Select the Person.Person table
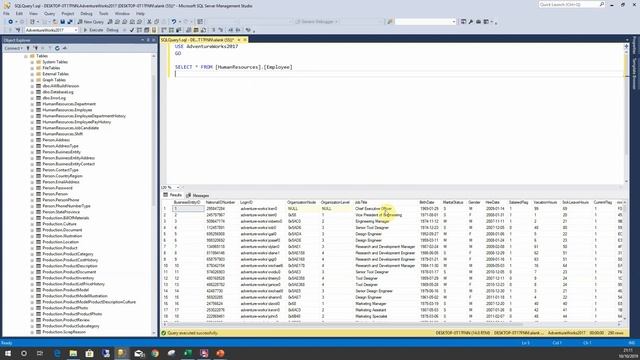This screenshot has height=360, width=640. [x=55, y=194]
